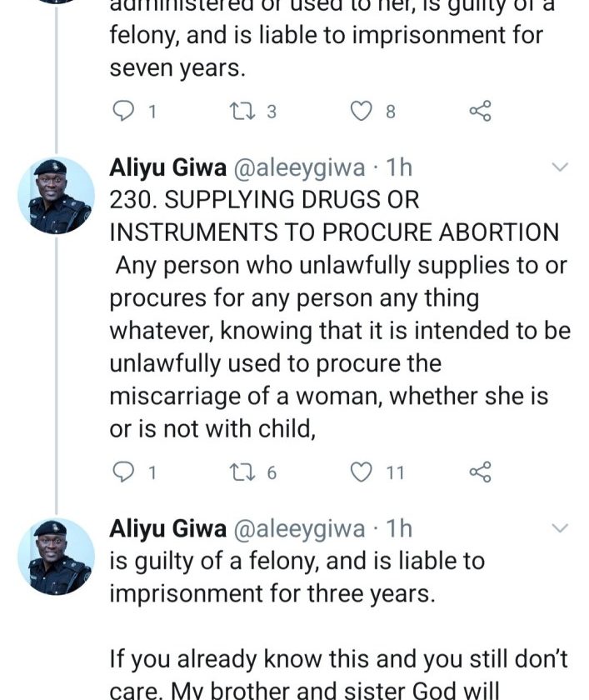Open options chevron on section 230 tweet

[560, 168]
